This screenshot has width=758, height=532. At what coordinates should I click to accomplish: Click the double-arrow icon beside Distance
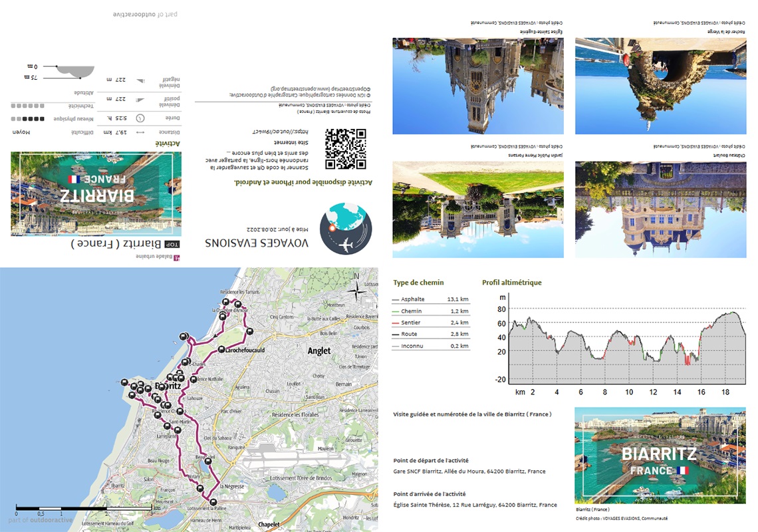click(140, 132)
